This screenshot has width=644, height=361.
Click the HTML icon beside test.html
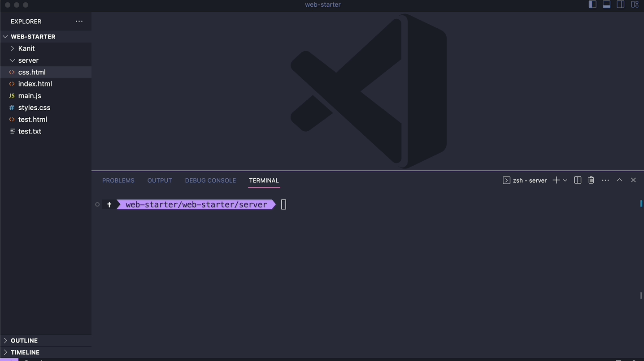tap(12, 120)
